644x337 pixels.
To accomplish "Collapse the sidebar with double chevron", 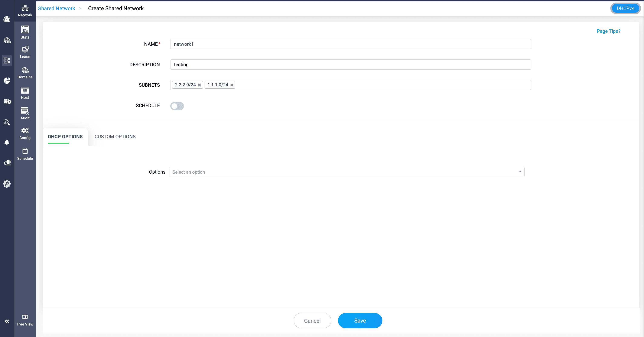I will coord(7,321).
